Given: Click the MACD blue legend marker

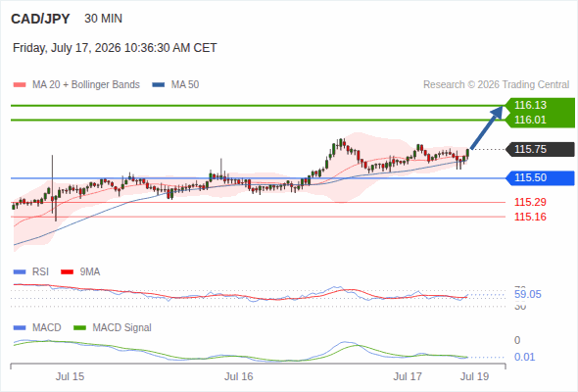Looking at the screenshot, I should (x=20, y=328).
